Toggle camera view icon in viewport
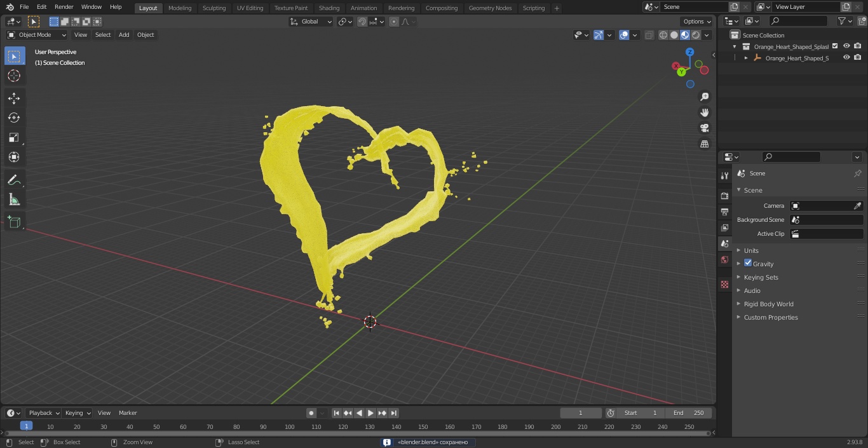Image resolution: width=868 pixels, height=448 pixels. pyautogui.click(x=704, y=128)
